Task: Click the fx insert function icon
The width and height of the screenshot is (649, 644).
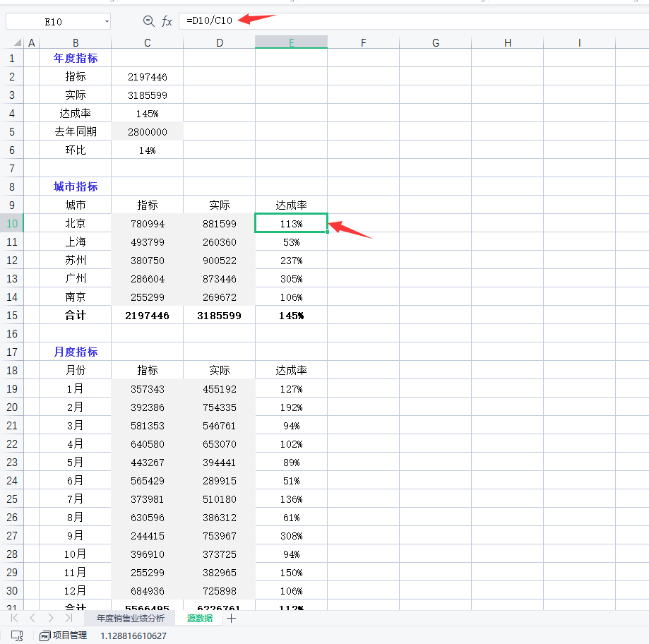Action: 167,20
